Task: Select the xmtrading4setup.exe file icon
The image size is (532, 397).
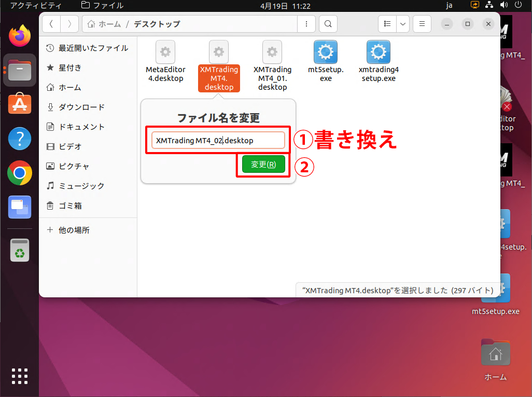Action: pos(379,52)
